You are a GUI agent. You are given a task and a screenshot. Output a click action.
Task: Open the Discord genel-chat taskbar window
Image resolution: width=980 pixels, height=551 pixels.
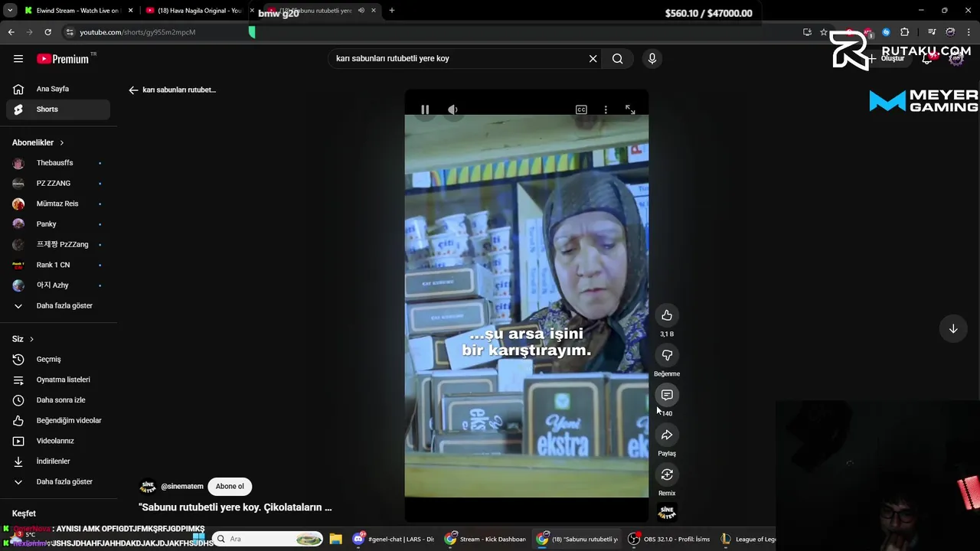click(393, 539)
